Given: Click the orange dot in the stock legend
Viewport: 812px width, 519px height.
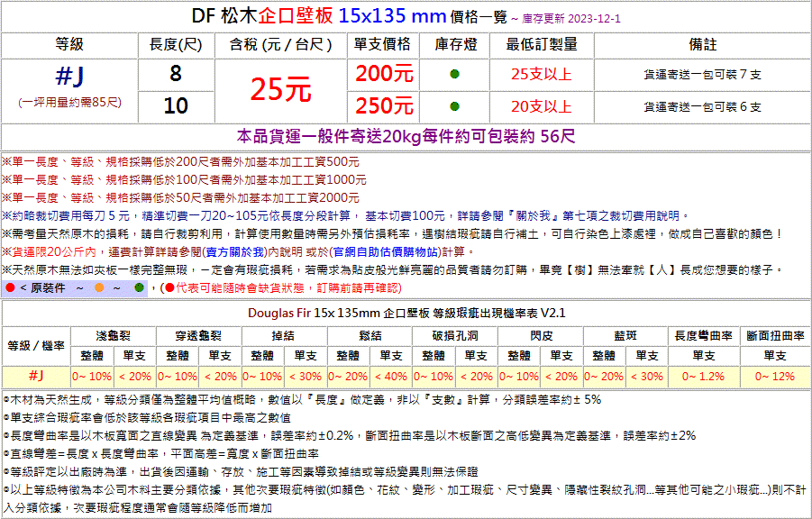Looking at the screenshot, I should pyautogui.click(x=98, y=288).
